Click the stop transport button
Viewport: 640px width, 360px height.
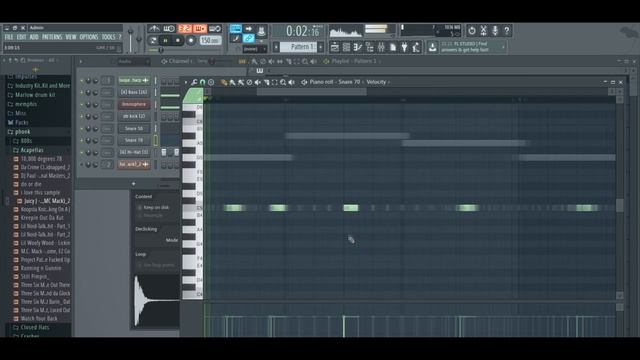[x=178, y=40]
